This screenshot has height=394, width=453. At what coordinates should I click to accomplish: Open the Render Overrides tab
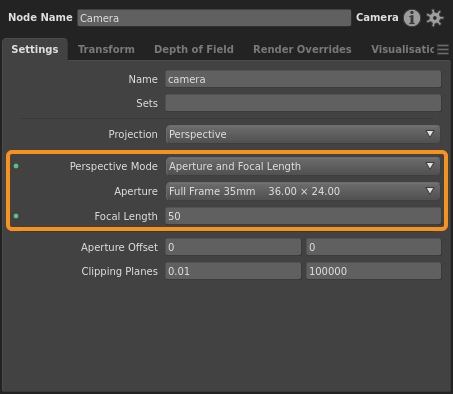[302, 49]
